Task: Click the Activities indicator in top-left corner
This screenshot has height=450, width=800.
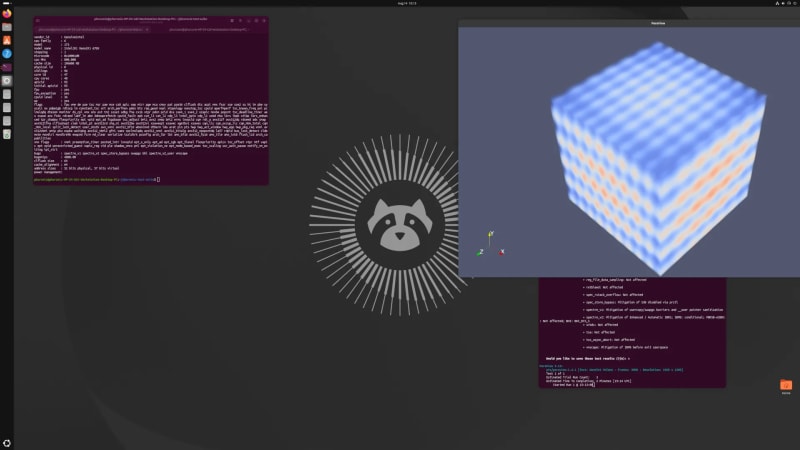Action: click(x=7, y=3)
